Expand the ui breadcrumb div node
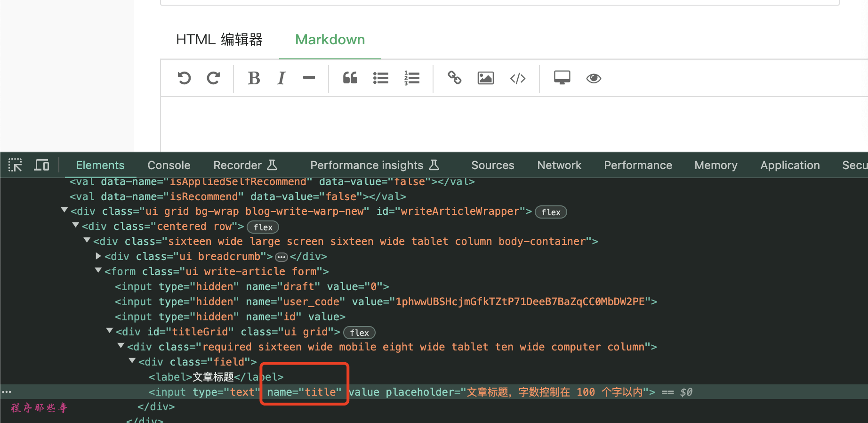This screenshot has height=423, width=868. (x=98, y=256)
